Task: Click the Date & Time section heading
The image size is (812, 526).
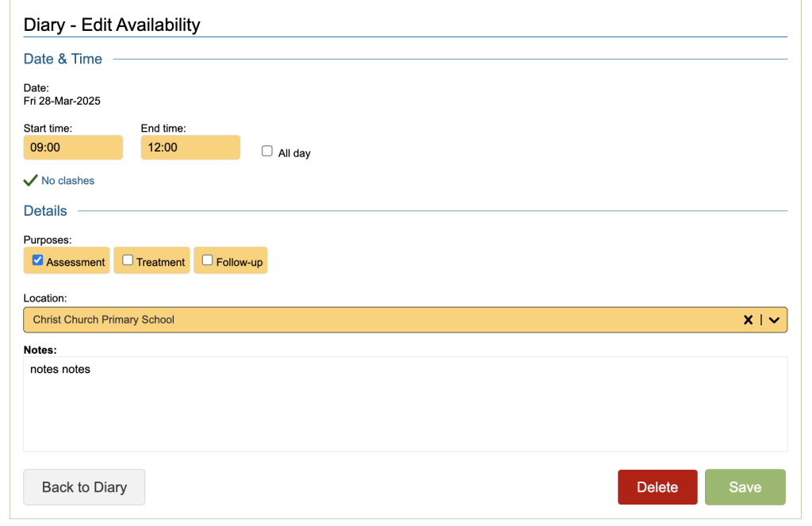Action: (x=63, y=59)
